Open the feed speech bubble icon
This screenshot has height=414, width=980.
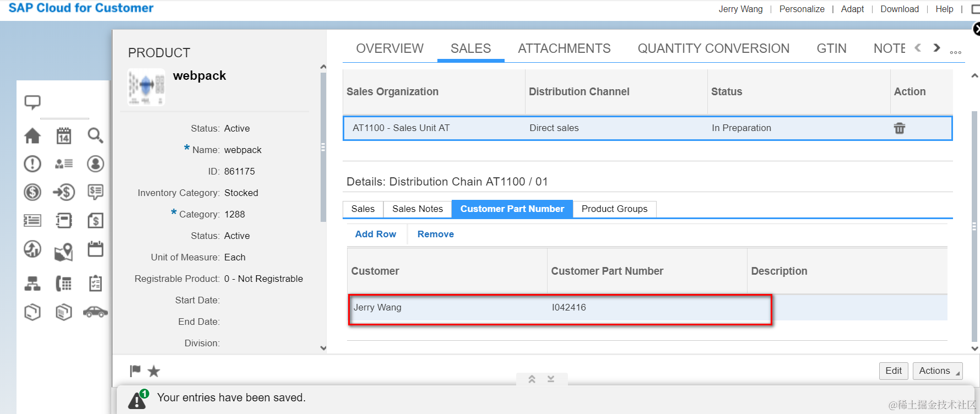[33, 102]
